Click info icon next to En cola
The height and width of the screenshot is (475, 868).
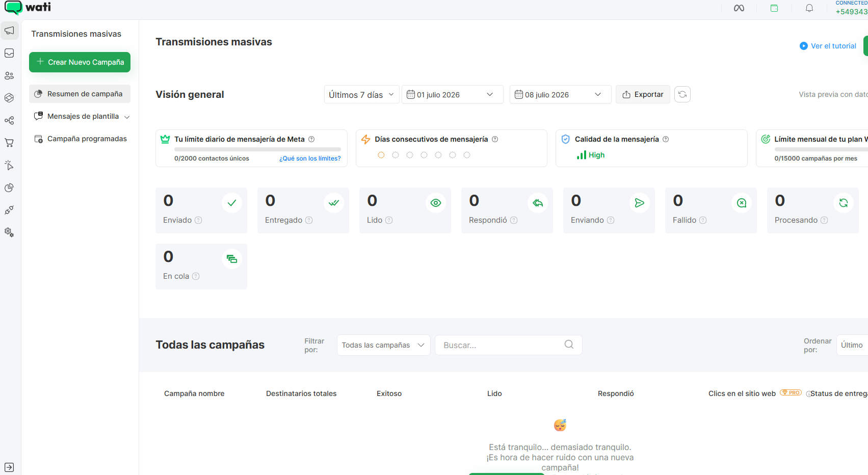196,276
